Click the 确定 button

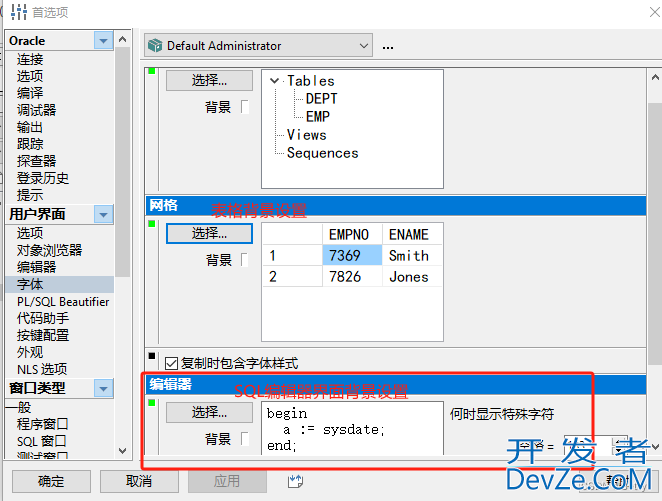click(x=51, y=481)
